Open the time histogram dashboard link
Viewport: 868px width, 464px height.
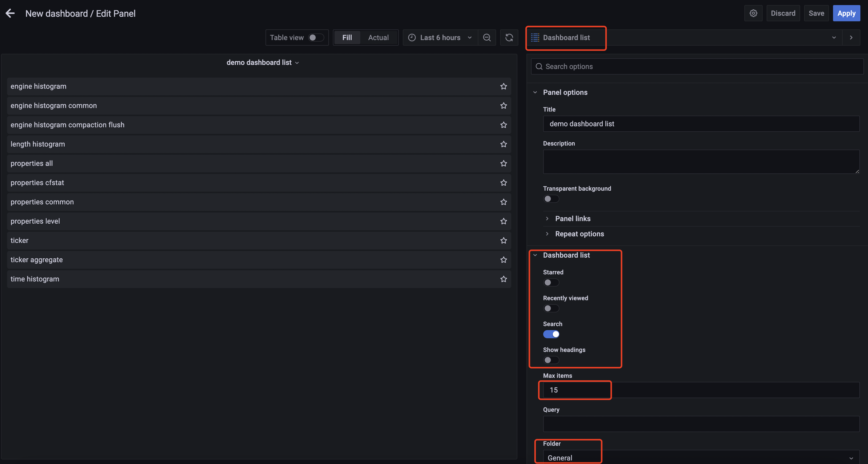coord(35,279)
